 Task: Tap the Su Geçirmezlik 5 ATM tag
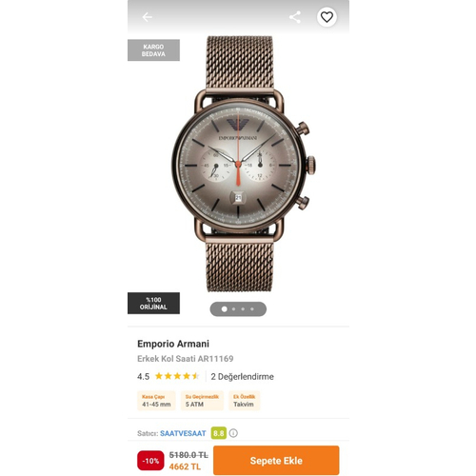coord(202,401)
